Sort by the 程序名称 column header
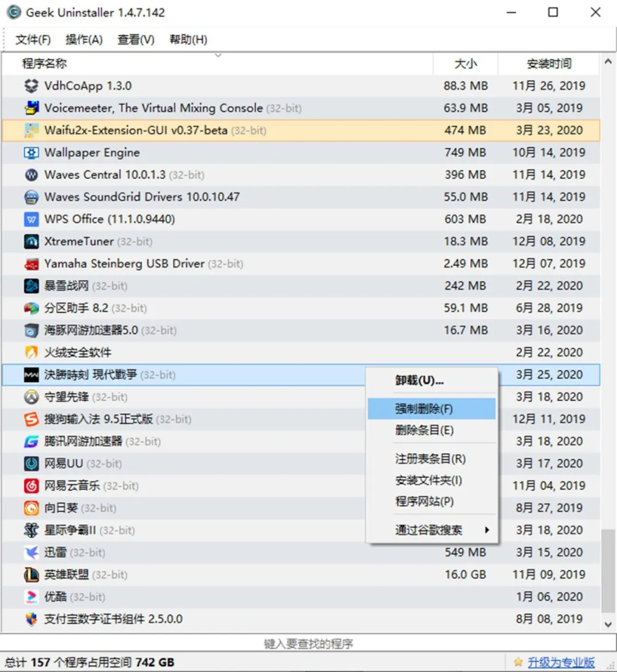 [217, 64]
